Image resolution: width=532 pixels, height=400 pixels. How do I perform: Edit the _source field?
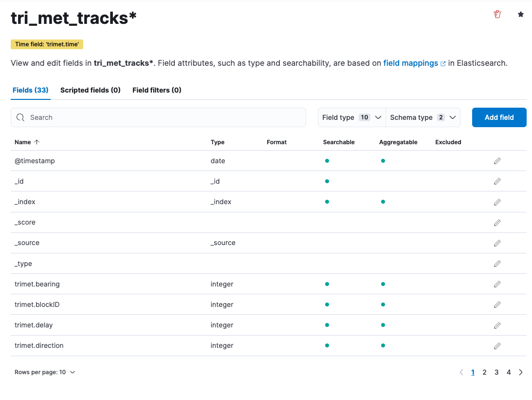coord(497,243)
